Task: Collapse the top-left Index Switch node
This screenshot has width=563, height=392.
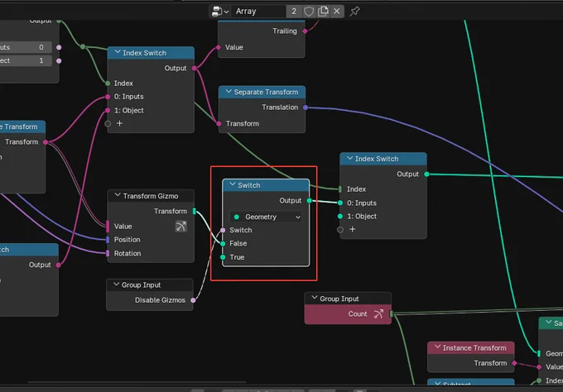Action: point(118,52)
